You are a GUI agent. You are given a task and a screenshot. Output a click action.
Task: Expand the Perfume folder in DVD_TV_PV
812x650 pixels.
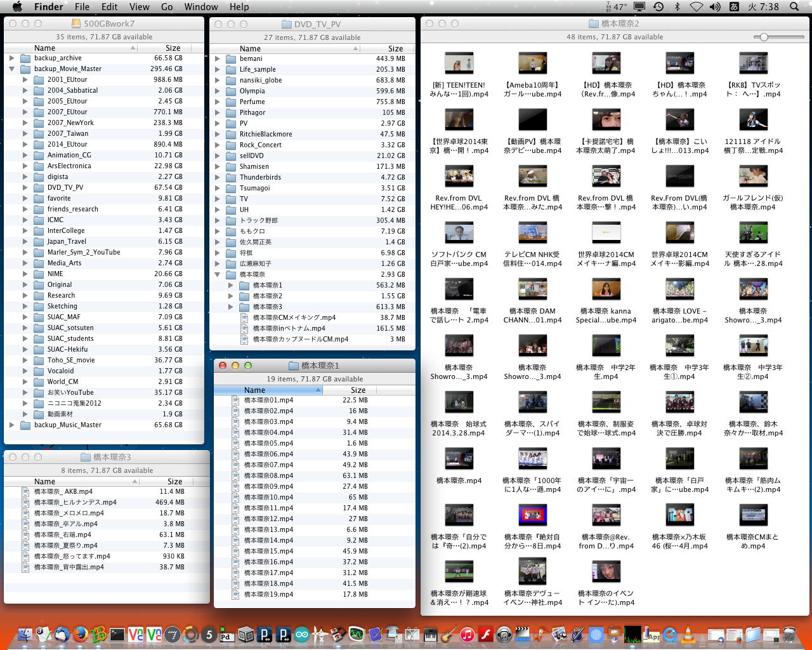point(218,102)
